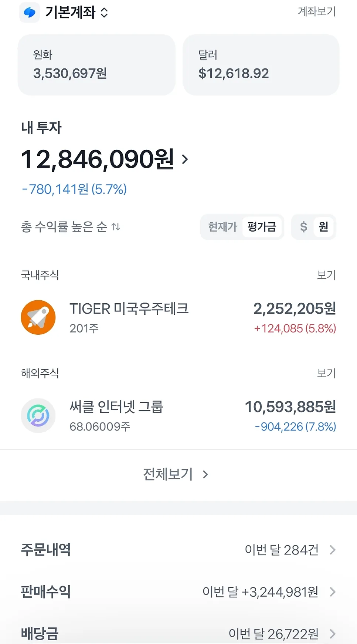Open 판매수익 menu entry

click(178, 592)
